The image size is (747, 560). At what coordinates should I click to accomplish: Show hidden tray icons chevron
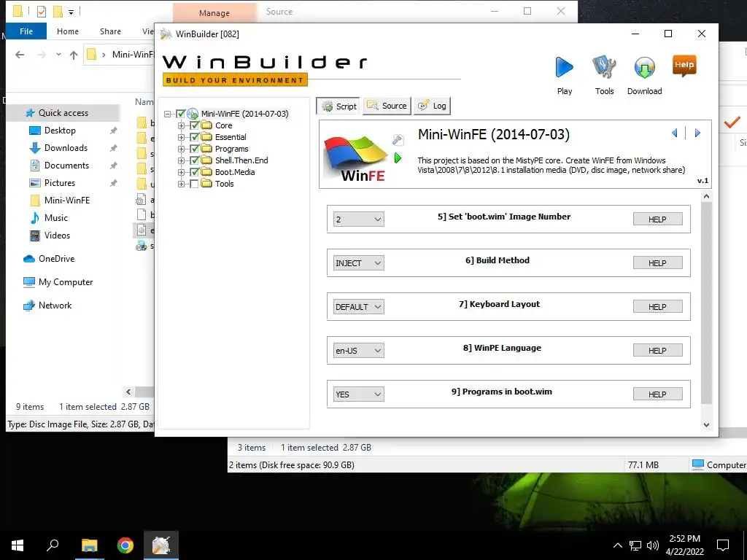617,545
